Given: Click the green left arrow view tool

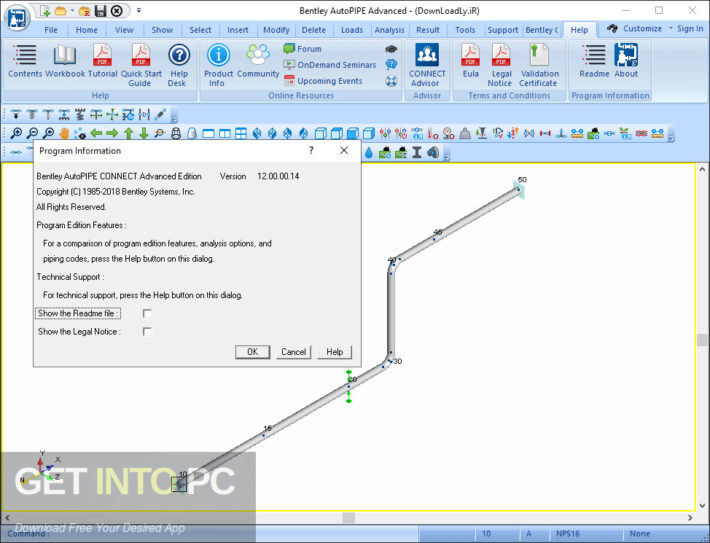Looking at the screenshot, I should 96,133.
